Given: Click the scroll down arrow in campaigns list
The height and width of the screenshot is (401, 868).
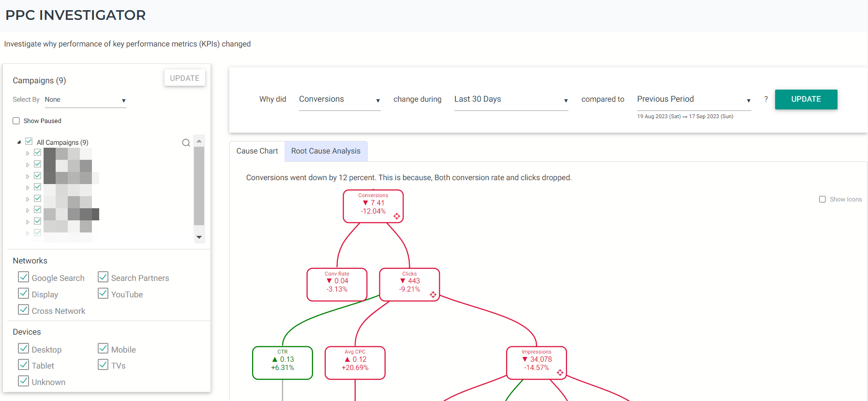Looking at the screenshot, I should click(199, 237).
